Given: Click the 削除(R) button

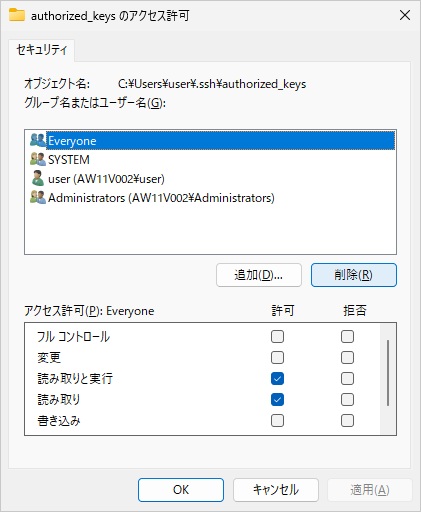Looking at the screenshot, I should [x=354, y=275].
